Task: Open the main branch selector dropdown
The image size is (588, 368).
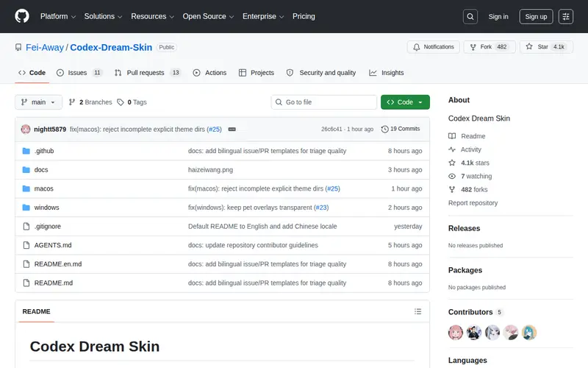Action: (x=38, y=102)
